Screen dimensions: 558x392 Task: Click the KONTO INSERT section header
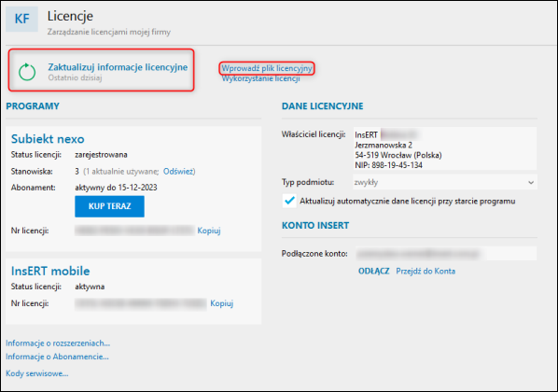tap(315, 225)
